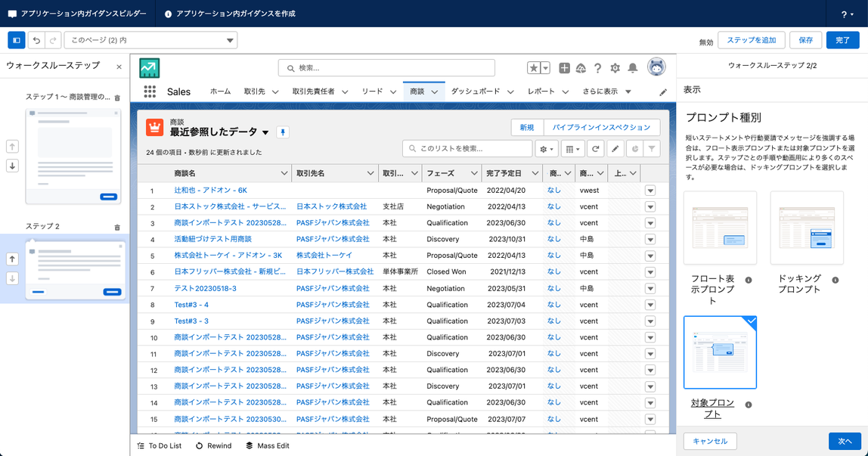Go to the ホーム tab
Image resolution: width=868 pixels, height=456 pixels.
(220, 92)
